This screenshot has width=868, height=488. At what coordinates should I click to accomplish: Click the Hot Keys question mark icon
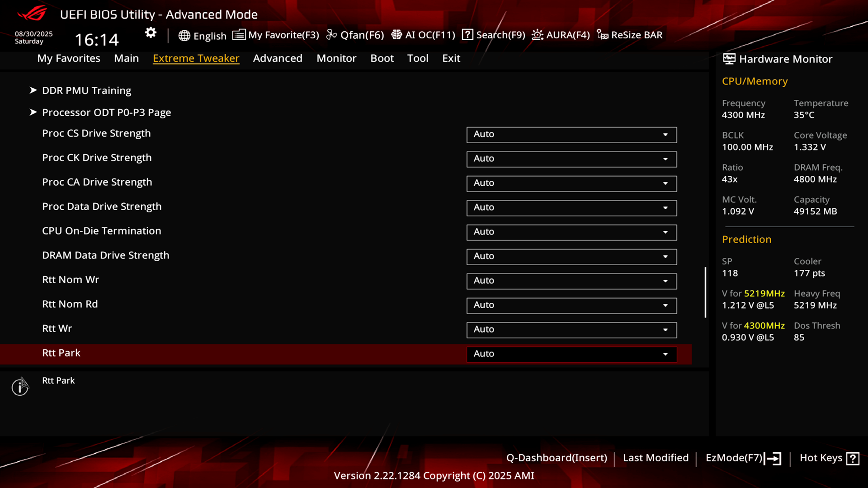pos(853,459)
